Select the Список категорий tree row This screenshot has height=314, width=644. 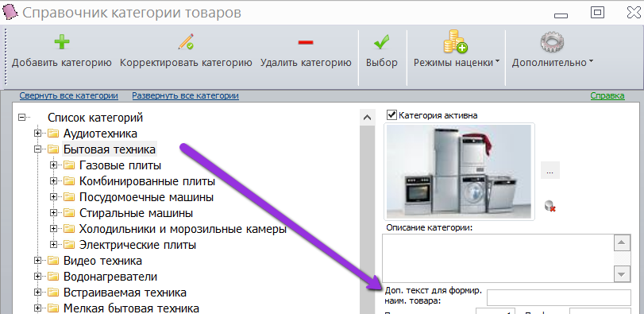point(95,118)
